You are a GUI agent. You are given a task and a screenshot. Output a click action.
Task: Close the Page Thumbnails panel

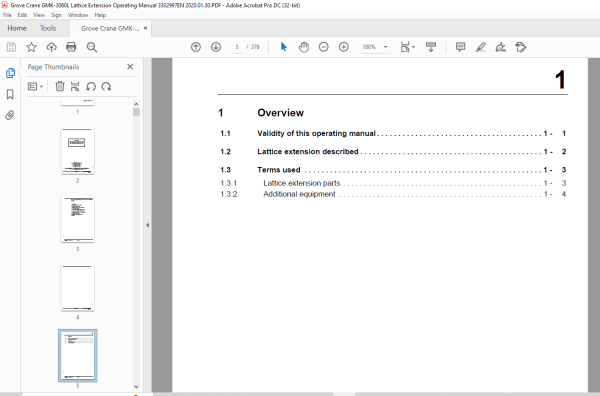coord(130,67)
